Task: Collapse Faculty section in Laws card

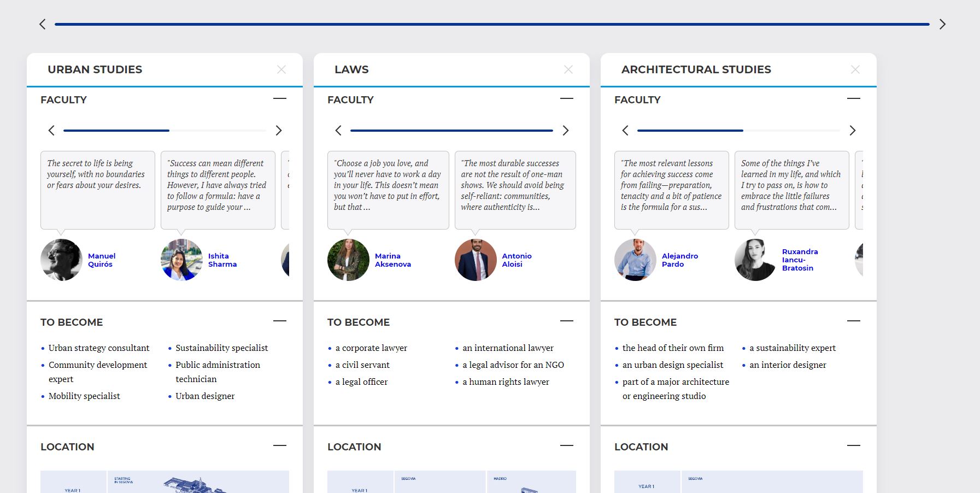Action: click(x=567, y=99)
